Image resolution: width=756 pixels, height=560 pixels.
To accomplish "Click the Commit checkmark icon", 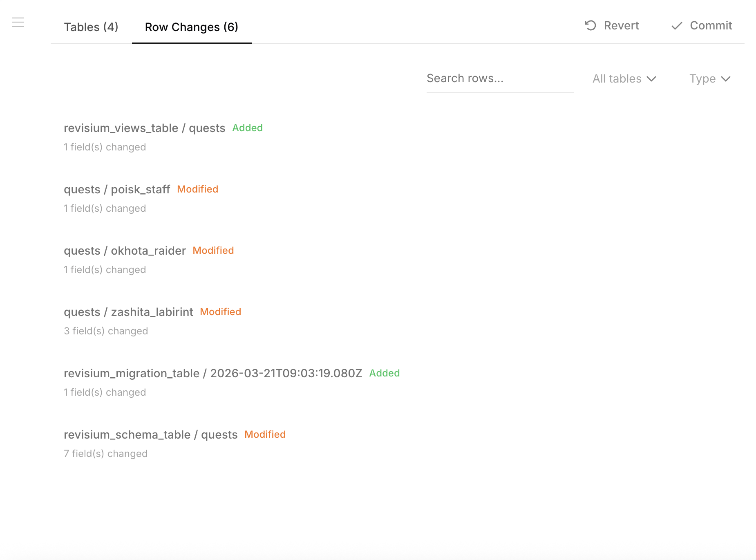I will pos(676,26).
